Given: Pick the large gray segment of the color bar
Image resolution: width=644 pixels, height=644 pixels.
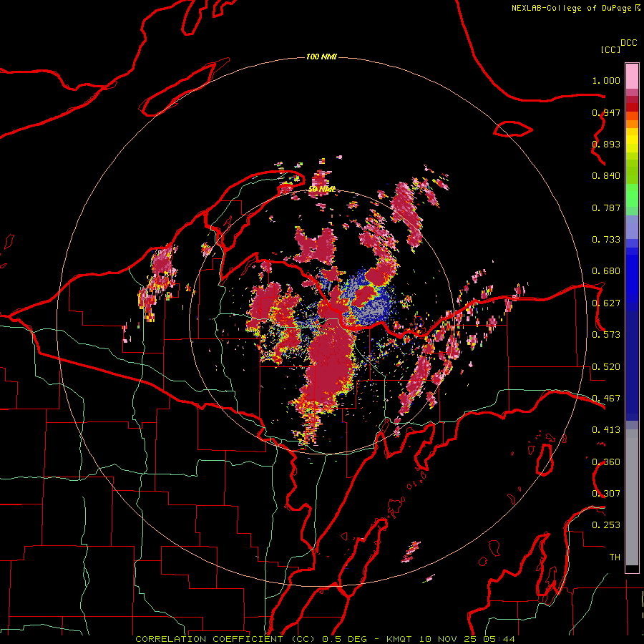Looking at the screenshot, I should click(632, 497).
